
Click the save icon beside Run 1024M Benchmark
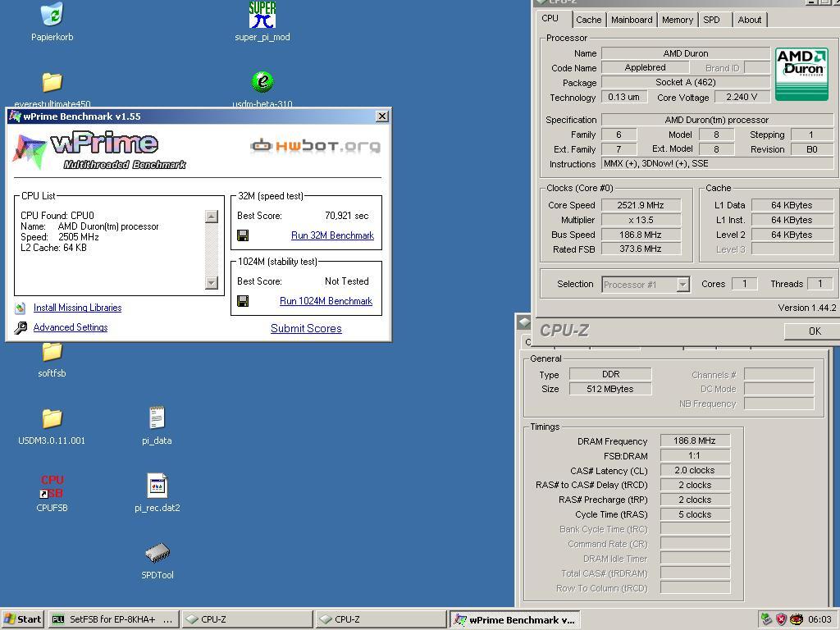243,301
